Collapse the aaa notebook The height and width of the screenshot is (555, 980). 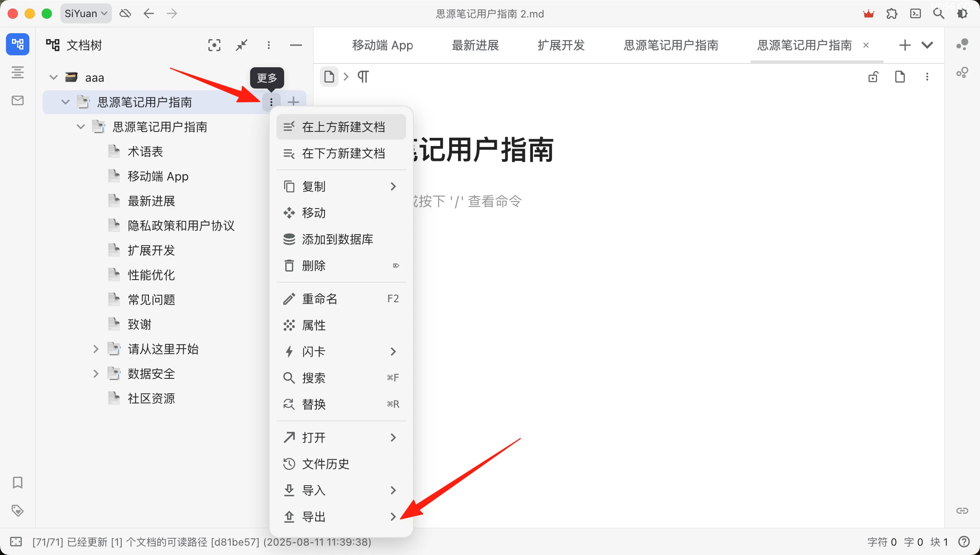tap(54, 77)
